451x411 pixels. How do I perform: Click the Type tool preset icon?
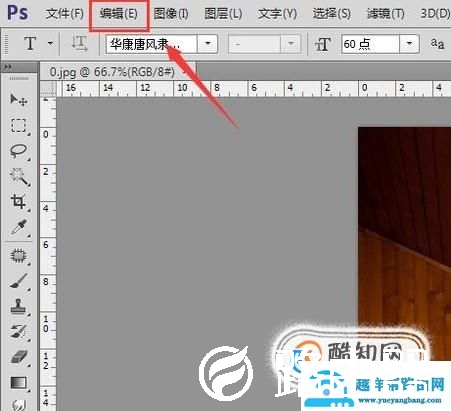pyautogui.click(x=30, y=43)
